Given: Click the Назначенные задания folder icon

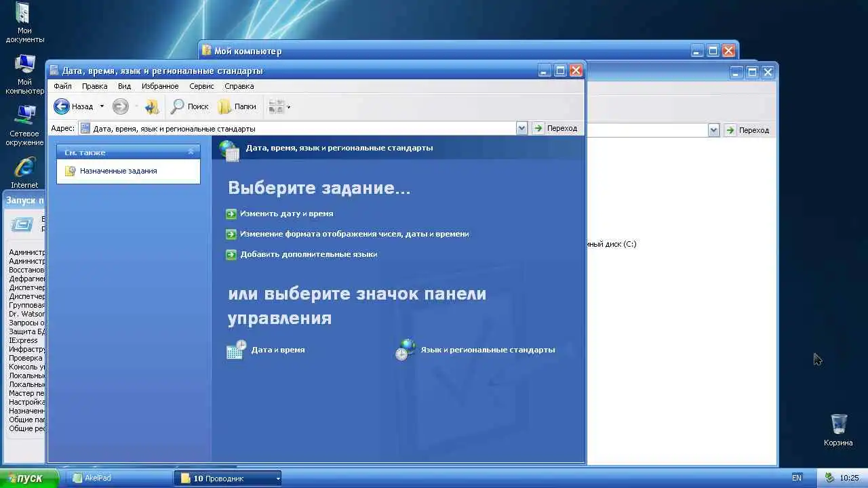Looking at the screenshot, I should click(70, 171).
